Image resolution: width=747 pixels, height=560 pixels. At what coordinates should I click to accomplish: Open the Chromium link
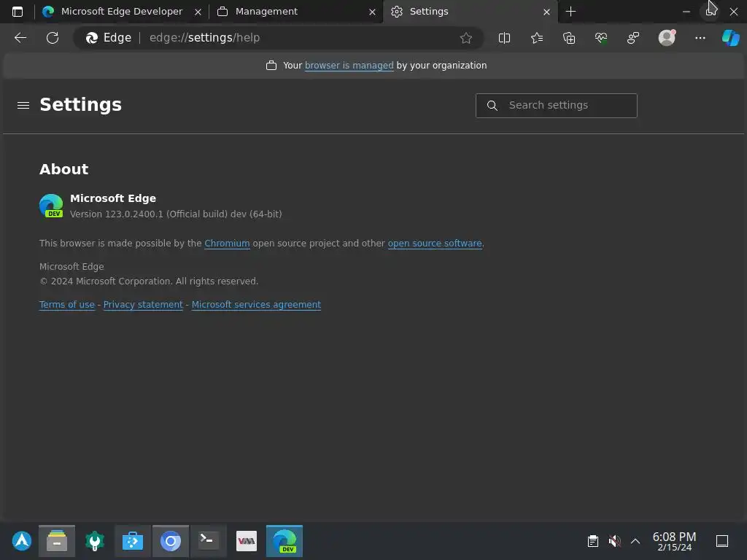click(227, 244)
